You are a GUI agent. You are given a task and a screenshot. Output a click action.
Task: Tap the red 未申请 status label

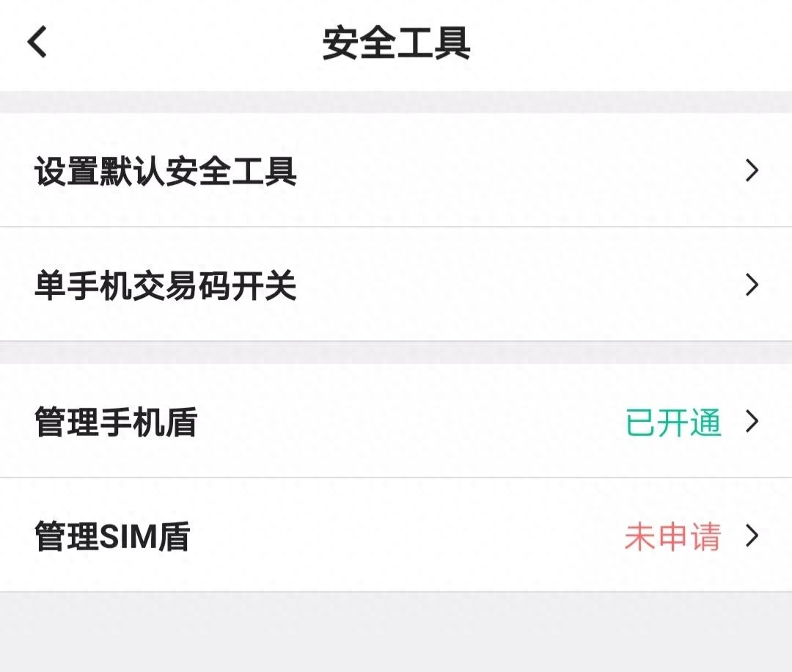point(672,536)
